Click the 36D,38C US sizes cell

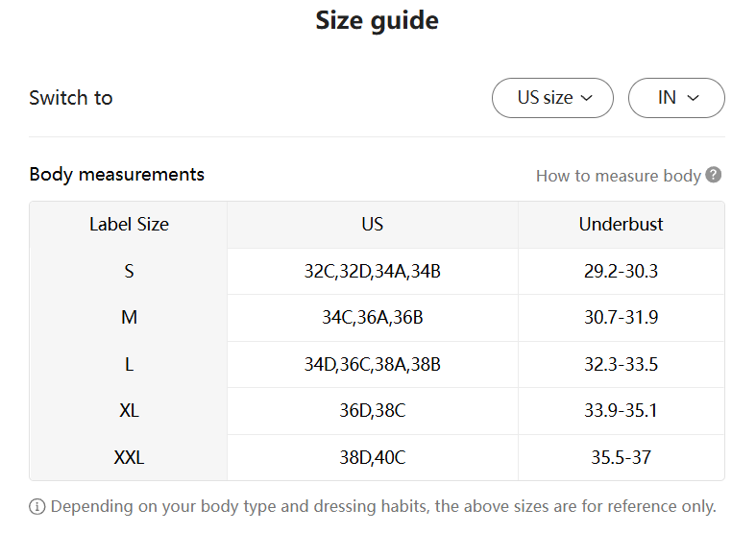[x=373, y=411]
